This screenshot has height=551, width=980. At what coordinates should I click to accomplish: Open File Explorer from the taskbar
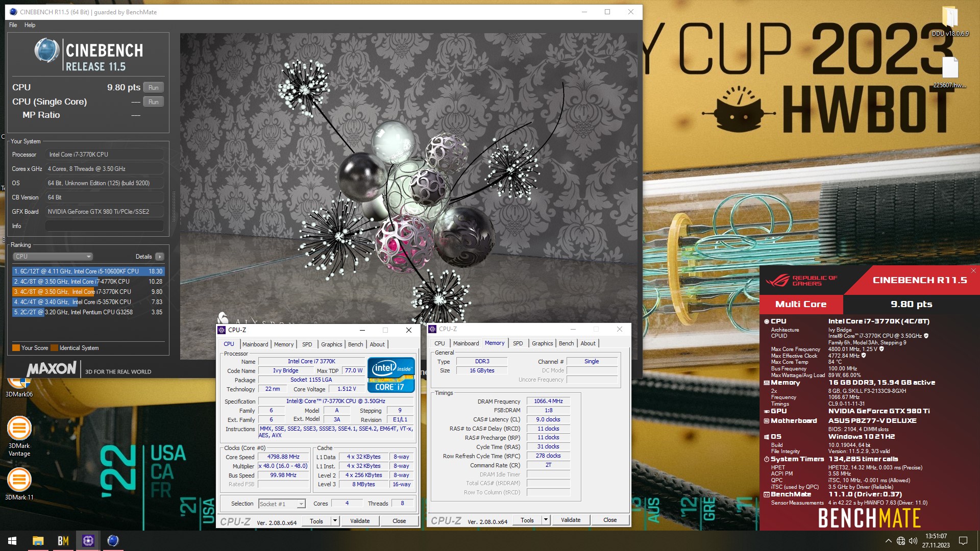pos(38,541)
